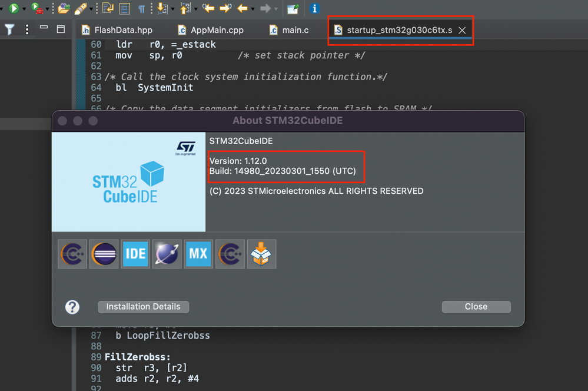Switch to the AppMain.cpp editor tab
The image size is (588, 391).
click(211, 30)
